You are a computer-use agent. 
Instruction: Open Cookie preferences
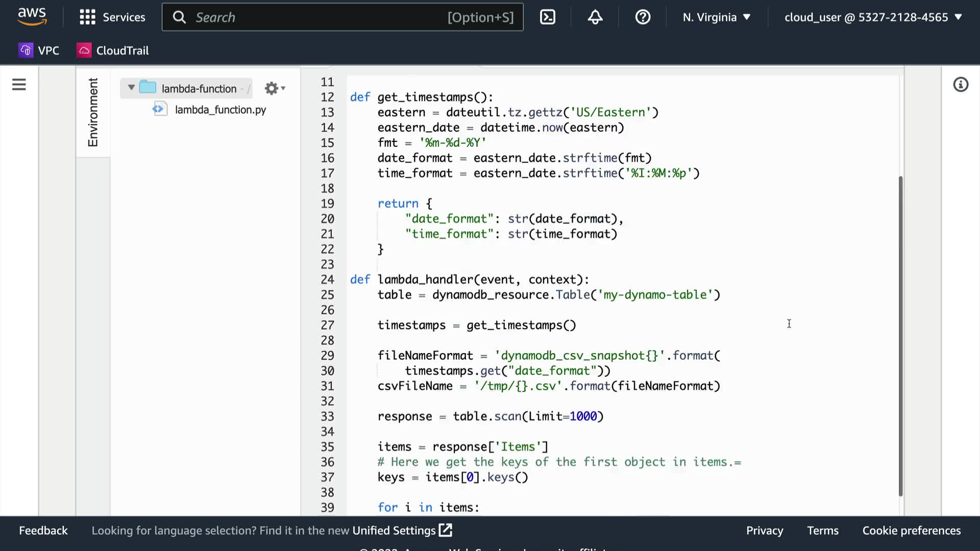click(911, 531)
